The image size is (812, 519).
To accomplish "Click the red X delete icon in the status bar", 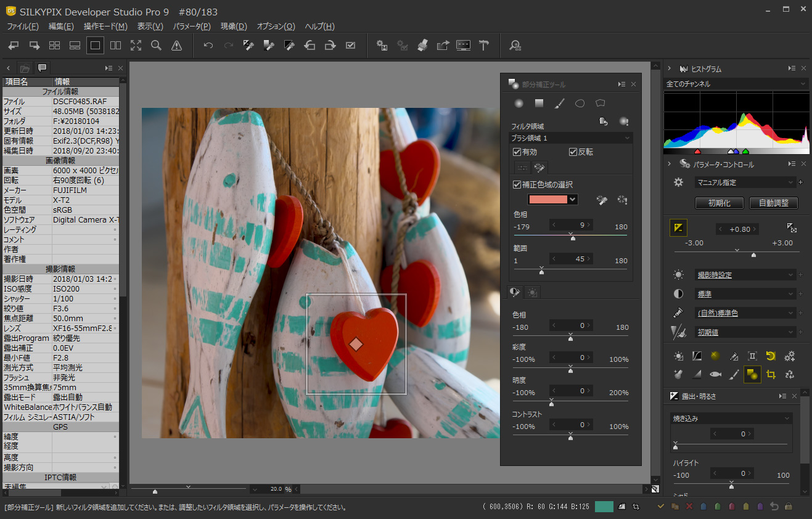I will [x=689, y=507].
